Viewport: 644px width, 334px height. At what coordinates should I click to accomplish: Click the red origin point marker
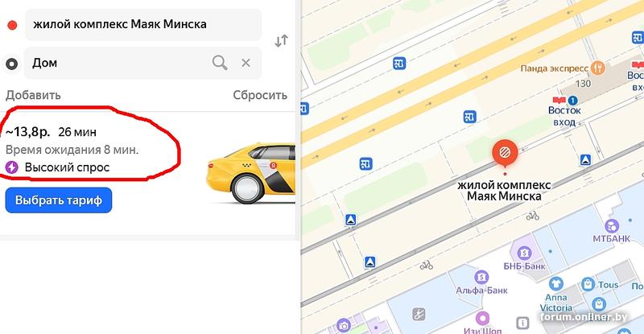[12, 25]
